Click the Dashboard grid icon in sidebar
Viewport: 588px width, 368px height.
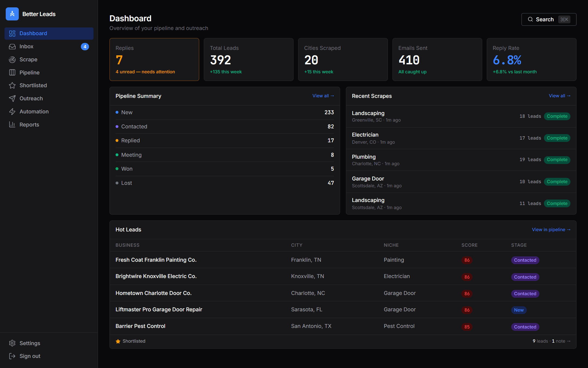[x=12, y=33]
